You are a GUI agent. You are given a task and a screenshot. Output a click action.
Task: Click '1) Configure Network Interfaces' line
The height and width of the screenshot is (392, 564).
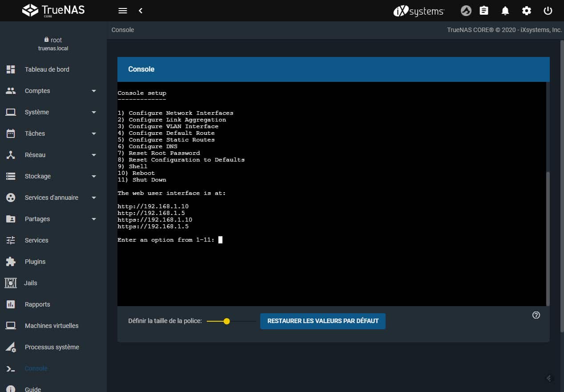175,113
